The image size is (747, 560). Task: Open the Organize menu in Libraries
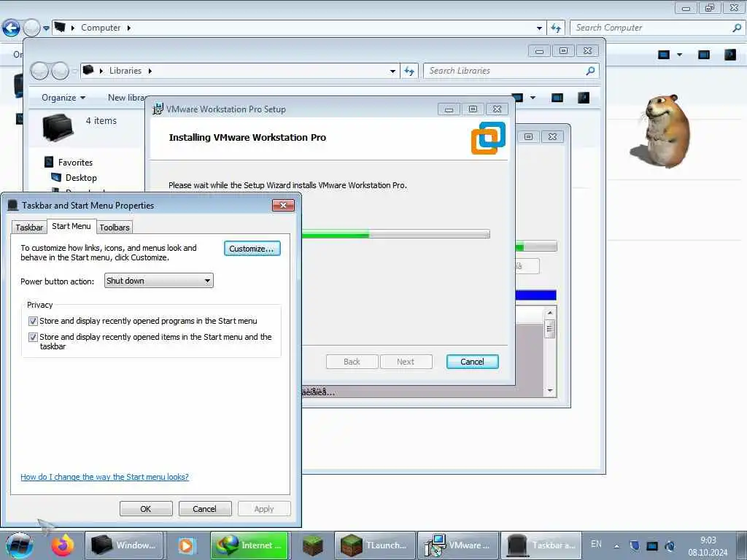tap(63, 98)
